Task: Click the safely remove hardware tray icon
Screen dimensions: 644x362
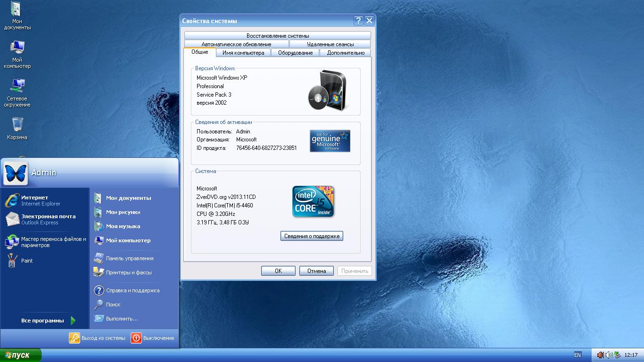Action: [x=617, y=355]
